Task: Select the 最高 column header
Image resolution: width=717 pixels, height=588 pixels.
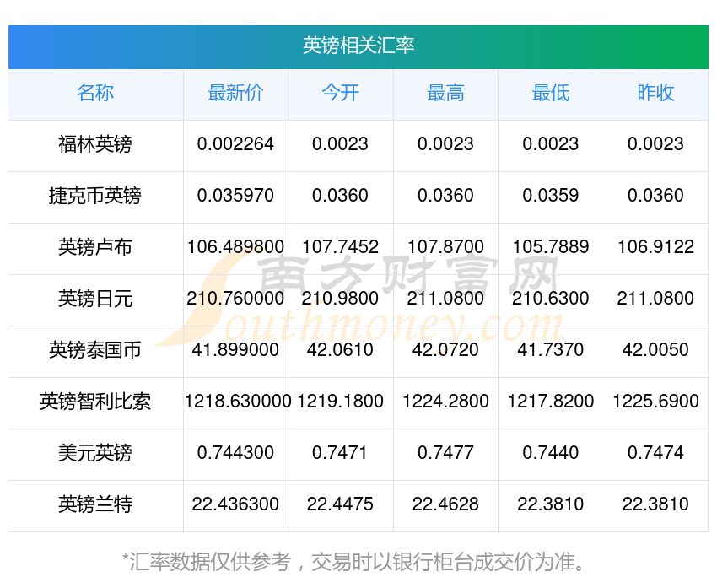Action: tap(445, 94)
